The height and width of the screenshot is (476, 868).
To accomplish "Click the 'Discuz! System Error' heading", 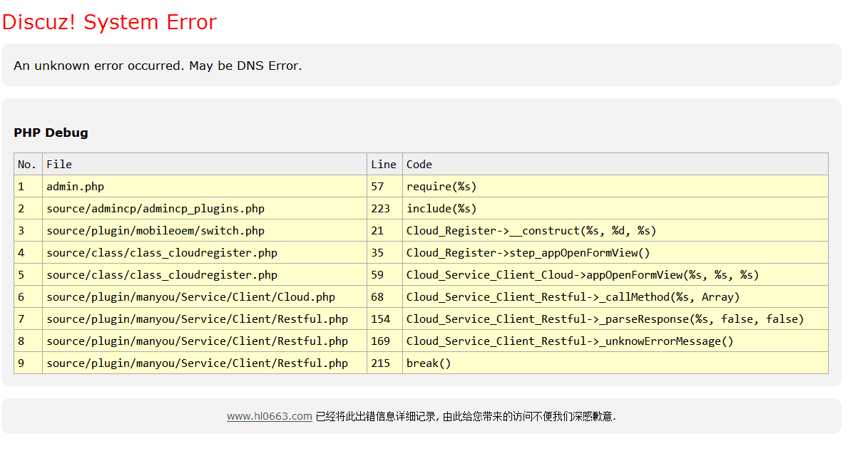I will click(109, 22).
